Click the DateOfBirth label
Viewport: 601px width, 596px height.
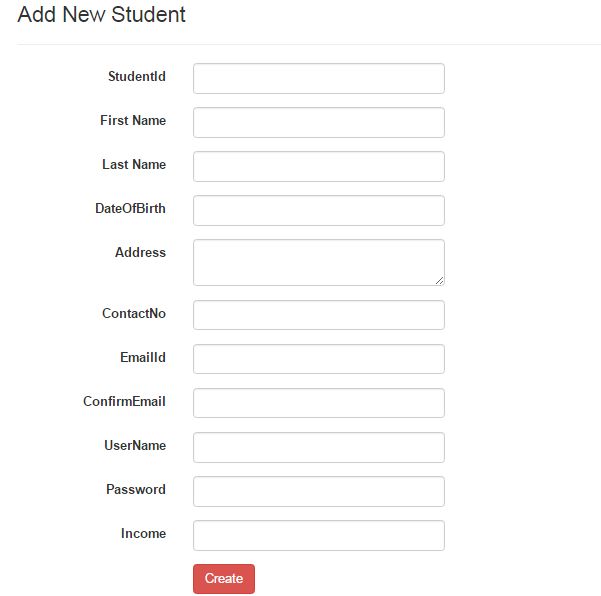(x=130, y=208)
